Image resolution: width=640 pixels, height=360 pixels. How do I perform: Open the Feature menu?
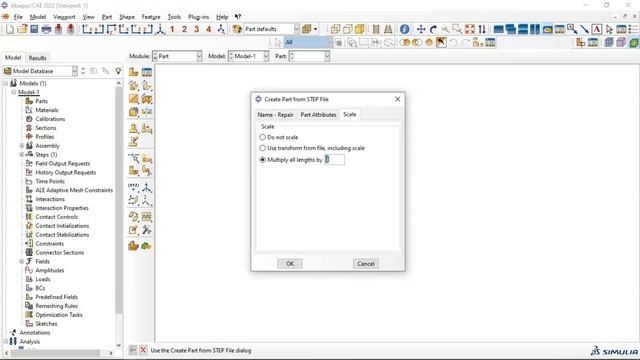[151, 17]
